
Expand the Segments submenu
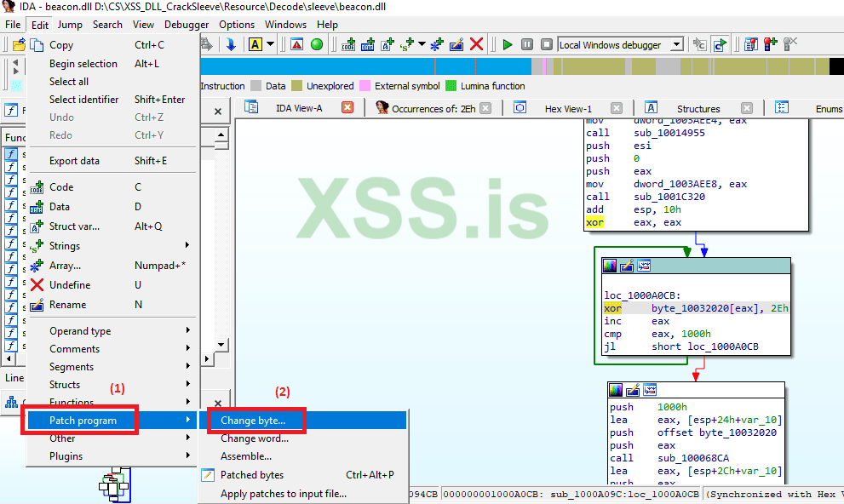point(187,366)
